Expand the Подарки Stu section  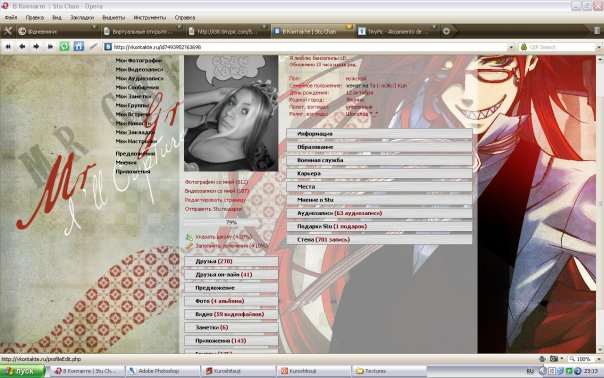coord(379,226)
